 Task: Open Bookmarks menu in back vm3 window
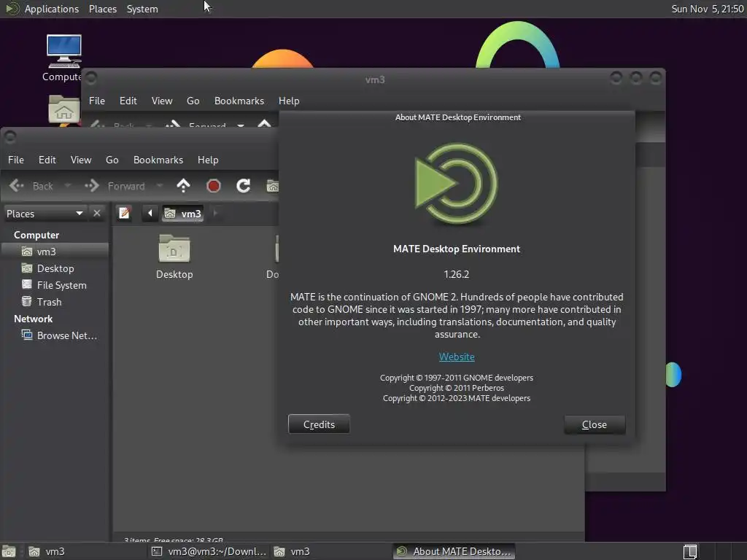[239, 101]
